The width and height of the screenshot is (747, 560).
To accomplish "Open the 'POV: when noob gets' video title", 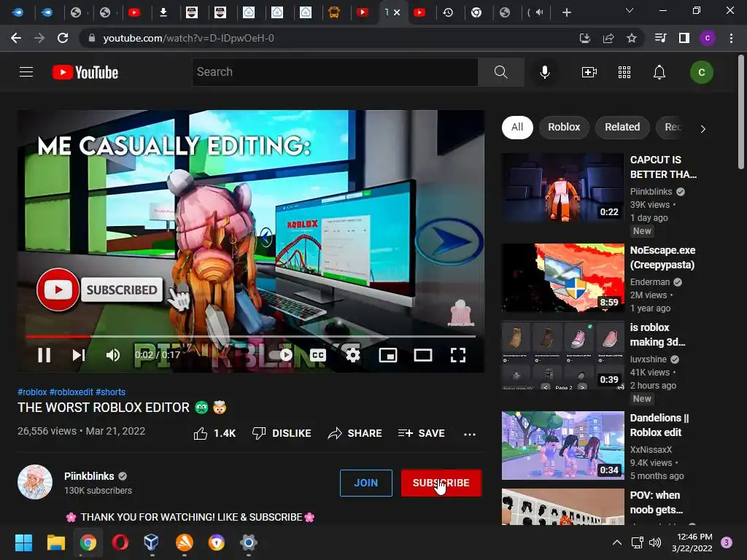I will (657, 502).
